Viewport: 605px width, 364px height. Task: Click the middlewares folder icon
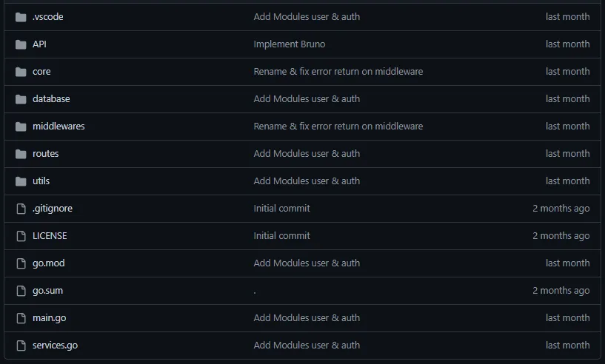tap(21, 127)
